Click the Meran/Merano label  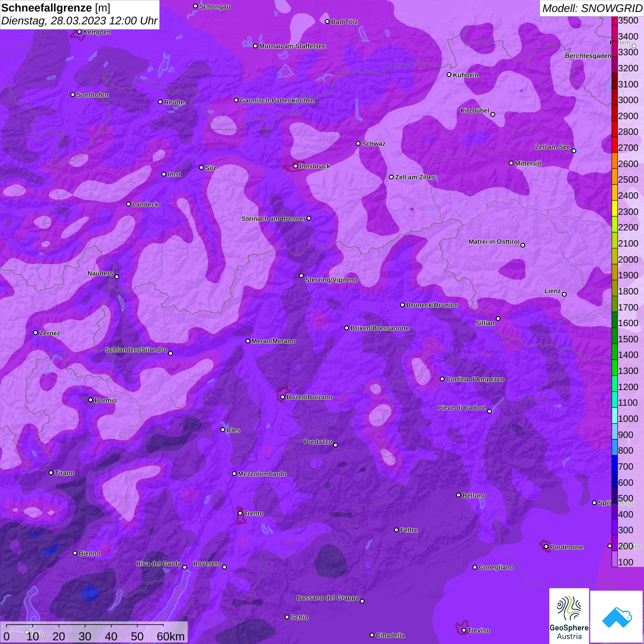click(x=274, y=341)
